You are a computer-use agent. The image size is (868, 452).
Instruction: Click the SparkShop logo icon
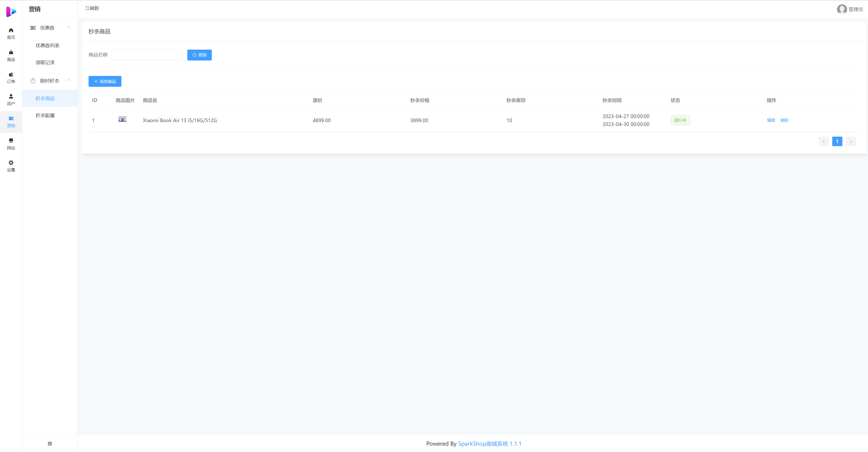coord(11,12)
